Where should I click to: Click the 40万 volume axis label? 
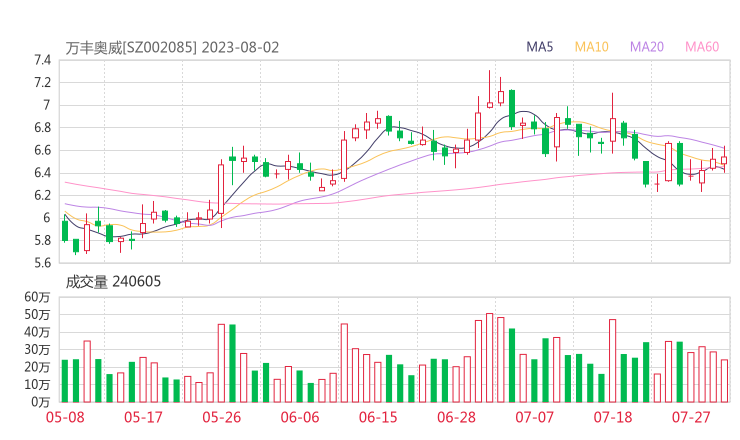37,332
